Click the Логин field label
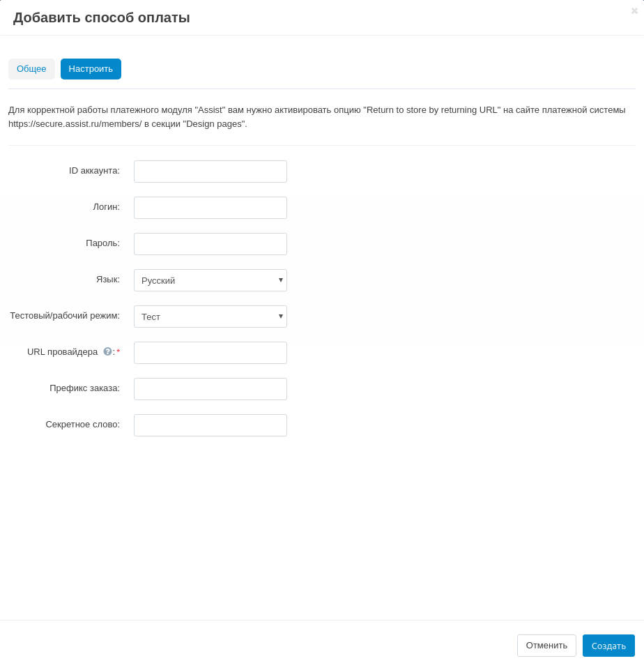Screen dimensions: 644x670 106,207
